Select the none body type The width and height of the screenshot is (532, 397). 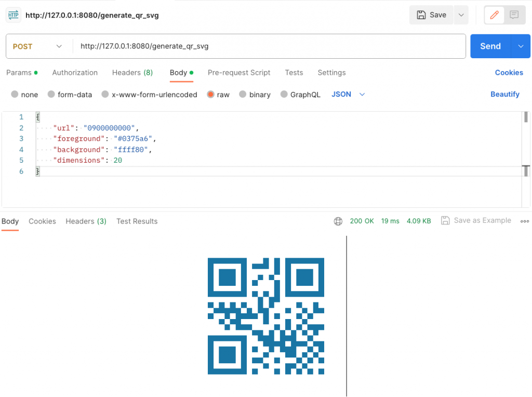tap(15, 94)
